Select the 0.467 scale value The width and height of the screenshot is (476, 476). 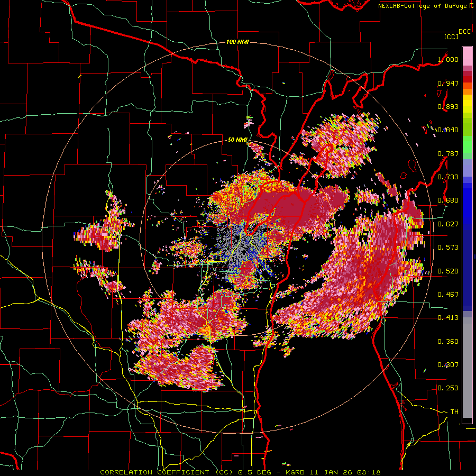click(x=448, y=294)
